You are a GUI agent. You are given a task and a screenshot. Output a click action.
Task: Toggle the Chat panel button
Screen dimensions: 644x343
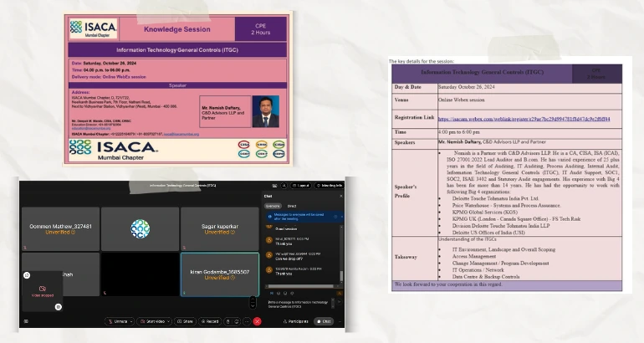pos(325,321)
